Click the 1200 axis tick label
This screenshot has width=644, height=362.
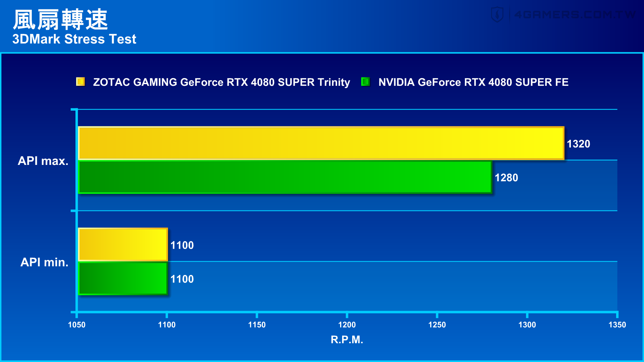347,325
